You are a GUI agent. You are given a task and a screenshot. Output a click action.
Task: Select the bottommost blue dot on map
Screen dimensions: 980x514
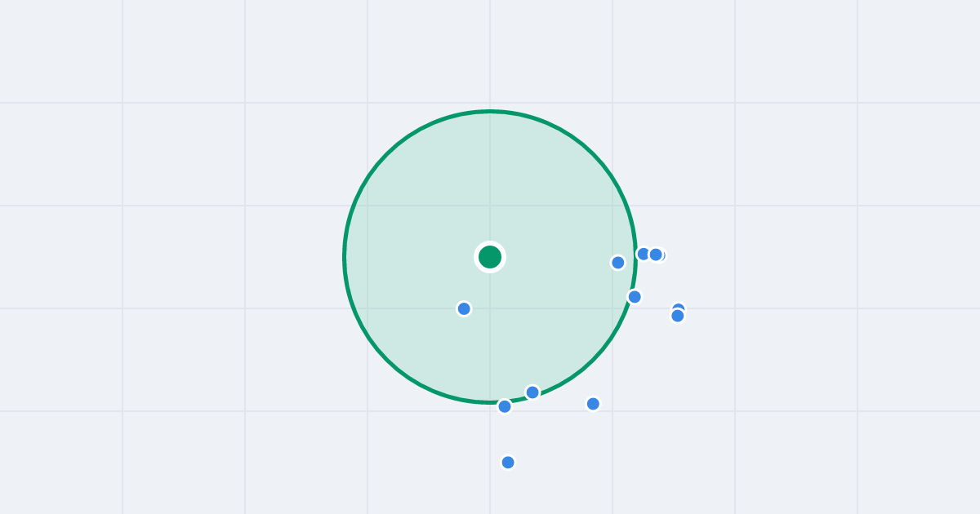pos(508,463)
